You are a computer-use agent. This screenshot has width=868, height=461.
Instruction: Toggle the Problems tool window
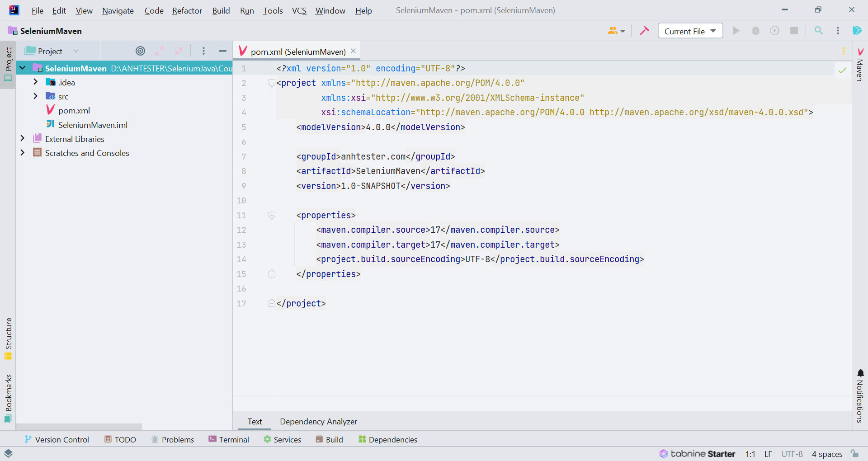pos(172,439)
